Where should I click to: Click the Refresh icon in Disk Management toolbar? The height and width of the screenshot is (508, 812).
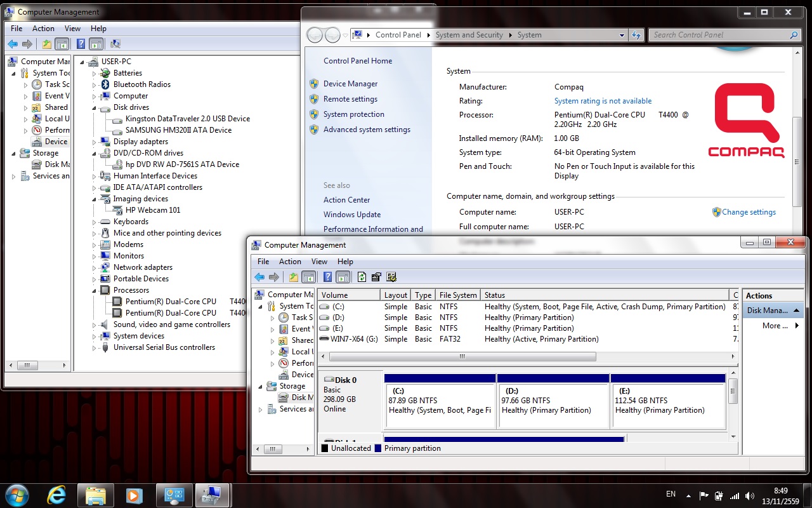click(362, 277)
